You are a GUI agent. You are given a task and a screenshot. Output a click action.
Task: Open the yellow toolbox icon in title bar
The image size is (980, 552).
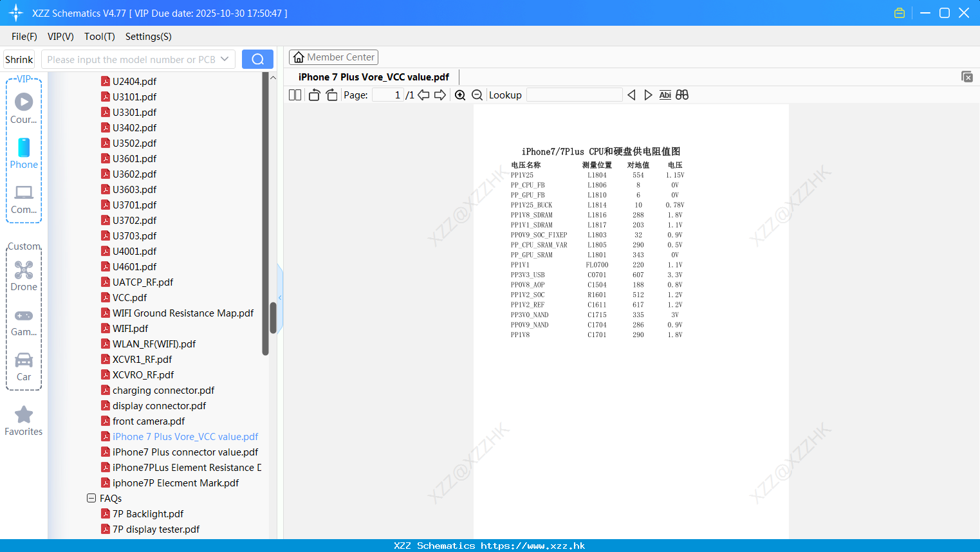[x=900, y=13]
